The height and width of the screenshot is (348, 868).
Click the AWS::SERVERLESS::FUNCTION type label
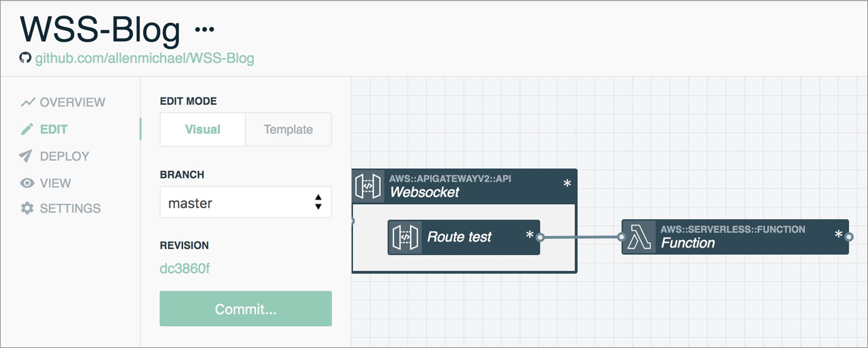click(733, 229)
